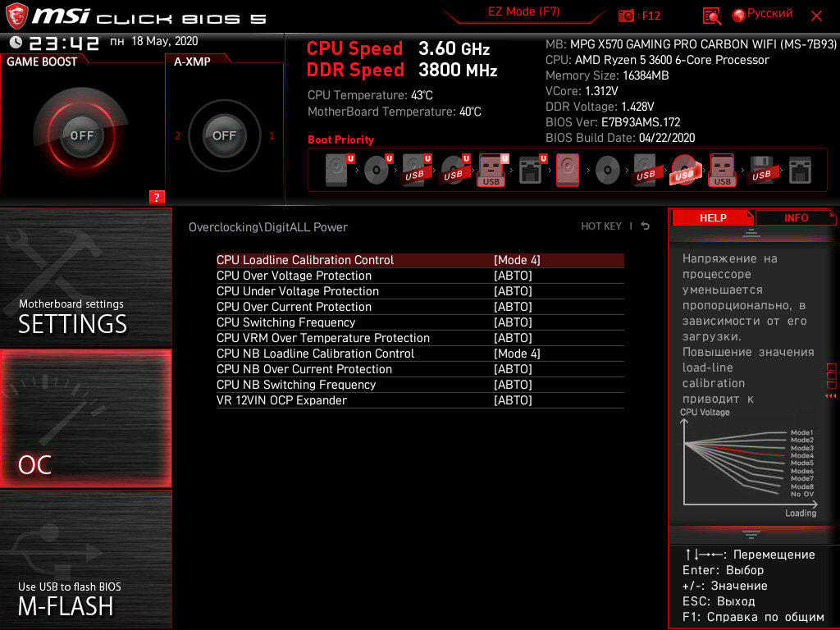Open the SETTINGS motherboard section
This screenshot has width=840, height=630.
pos(85,277)
